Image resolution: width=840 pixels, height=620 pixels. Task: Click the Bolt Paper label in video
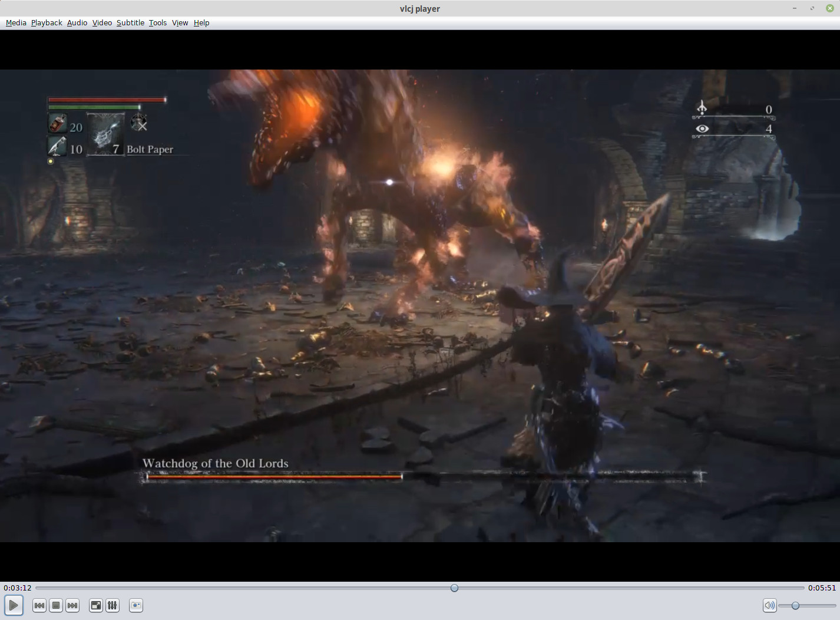(x=150, y=149)
